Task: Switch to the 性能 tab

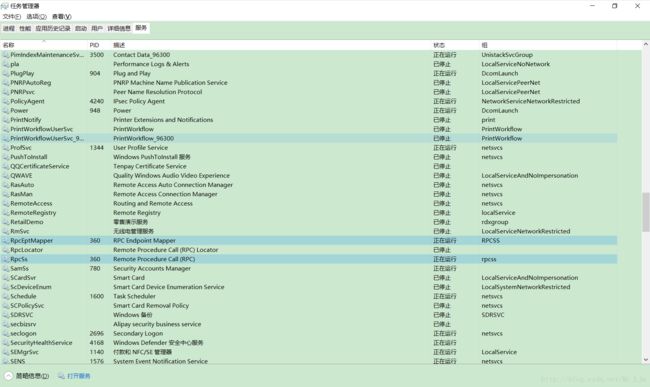Action: click(25, 28)
